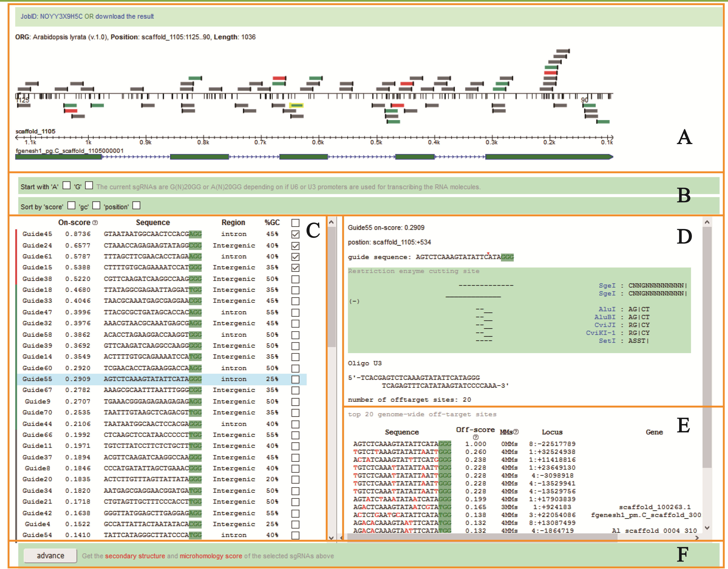Select the Guide54 row
The width and height of the screenshot is (728, 569).
(162, 535)
